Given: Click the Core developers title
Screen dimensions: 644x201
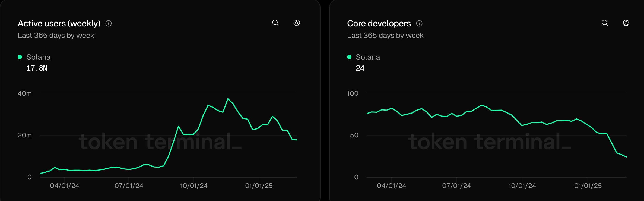Looking at the screenshot, I should click(379, 24).
